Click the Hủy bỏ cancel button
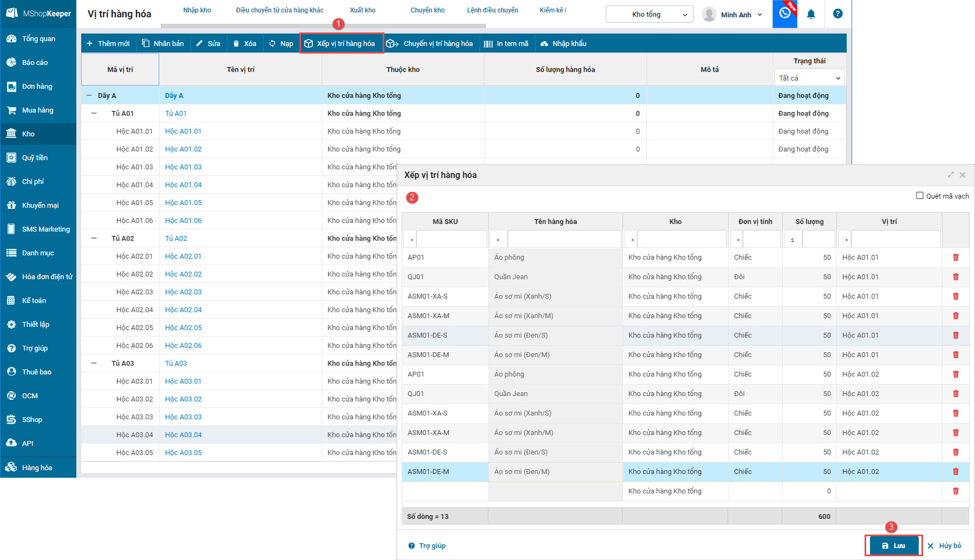The width and height of the screenshot is (975, 560). pos(944,545)
